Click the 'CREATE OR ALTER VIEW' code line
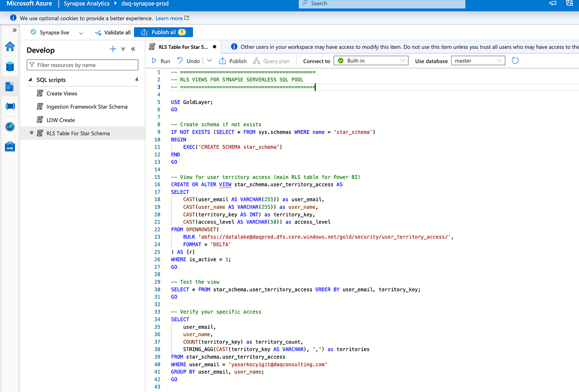The height and width of the screenshot is (392, 579). point(257,184)
